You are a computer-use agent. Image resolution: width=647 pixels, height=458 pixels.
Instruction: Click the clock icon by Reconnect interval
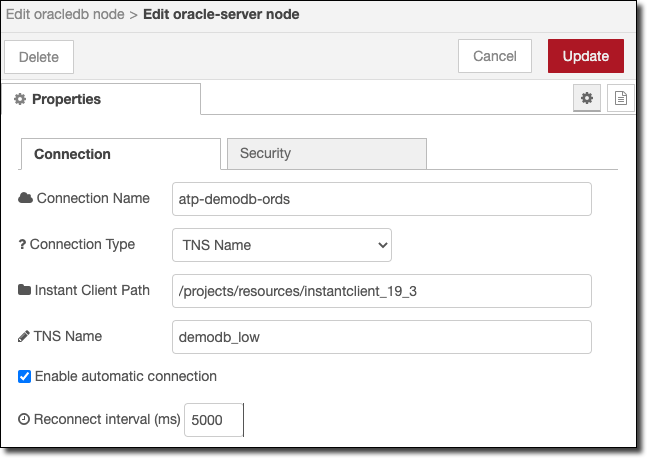pos(24,420)
